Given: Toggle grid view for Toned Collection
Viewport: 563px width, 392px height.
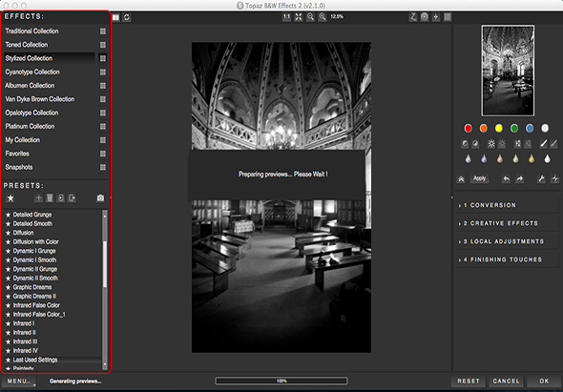Looking at the screenshot, I should (103, 45).
